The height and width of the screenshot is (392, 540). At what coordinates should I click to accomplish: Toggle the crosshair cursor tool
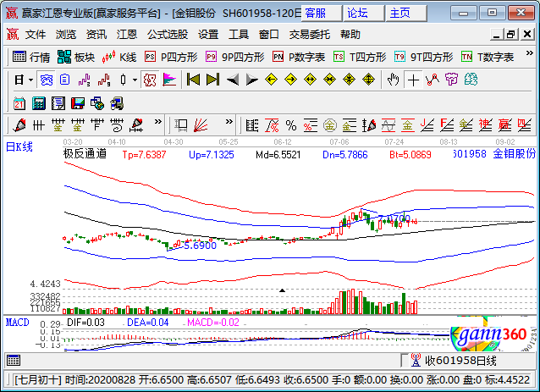413,80
